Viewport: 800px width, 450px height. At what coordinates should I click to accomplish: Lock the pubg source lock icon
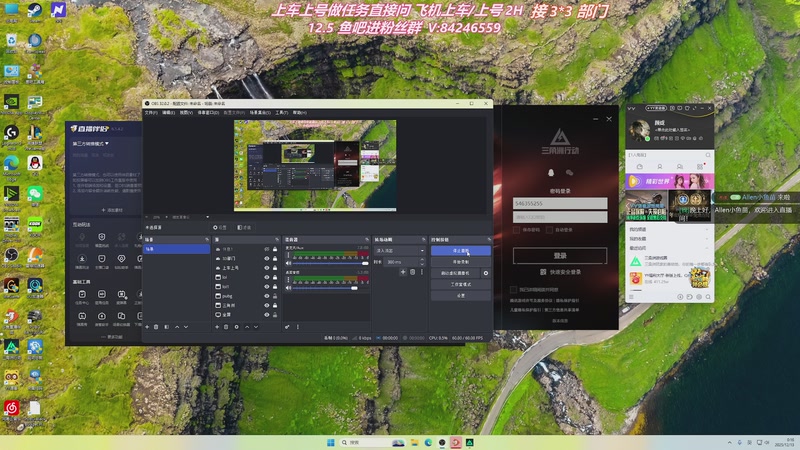pyautogui.click(x=275, y=296)
